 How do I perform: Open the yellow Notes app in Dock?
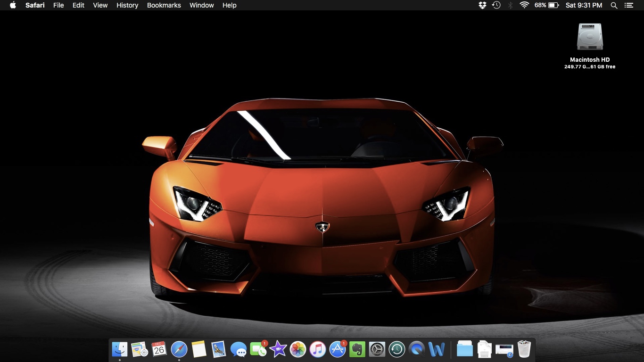click(x=199, y=349)
